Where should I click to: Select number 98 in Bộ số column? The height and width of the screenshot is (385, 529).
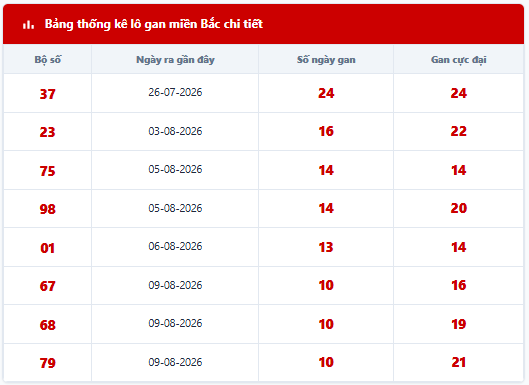coord(48,209)
